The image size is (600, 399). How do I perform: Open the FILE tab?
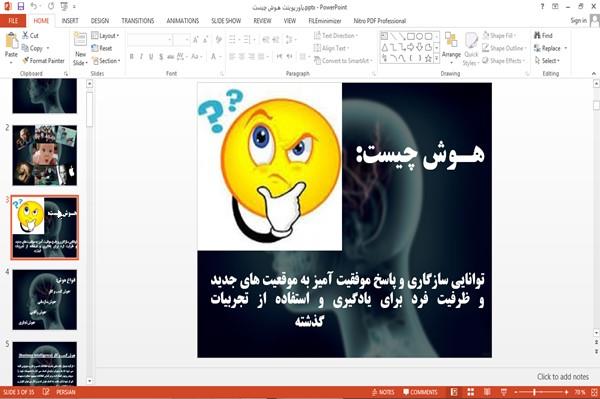[x=13, y=21]
